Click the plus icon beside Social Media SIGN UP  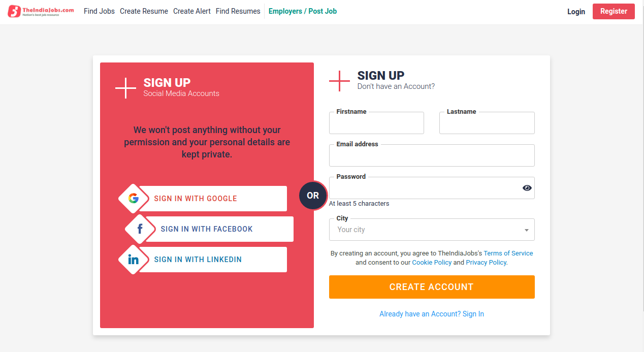pos(125,87)
